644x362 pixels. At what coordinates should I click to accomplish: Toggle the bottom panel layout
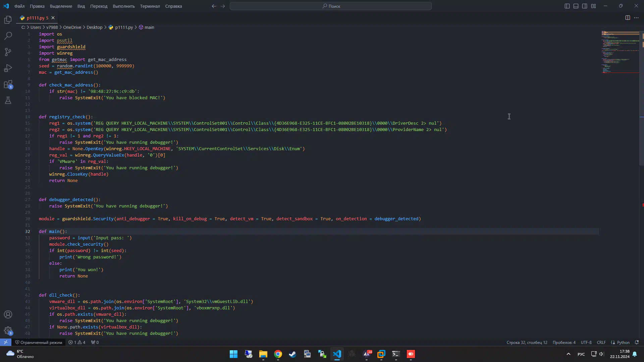click(x=576, y=6)
